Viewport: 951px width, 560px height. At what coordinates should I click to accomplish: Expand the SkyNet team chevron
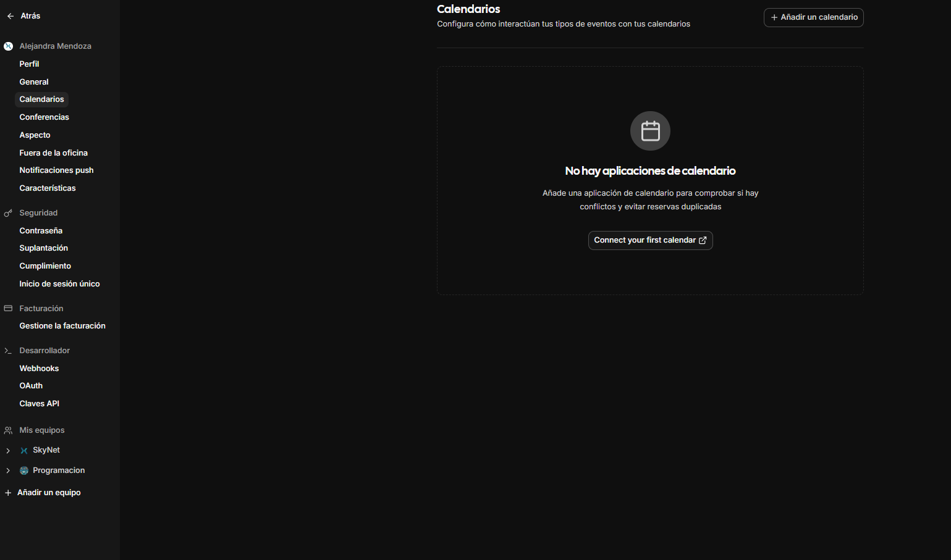point(8,451)
